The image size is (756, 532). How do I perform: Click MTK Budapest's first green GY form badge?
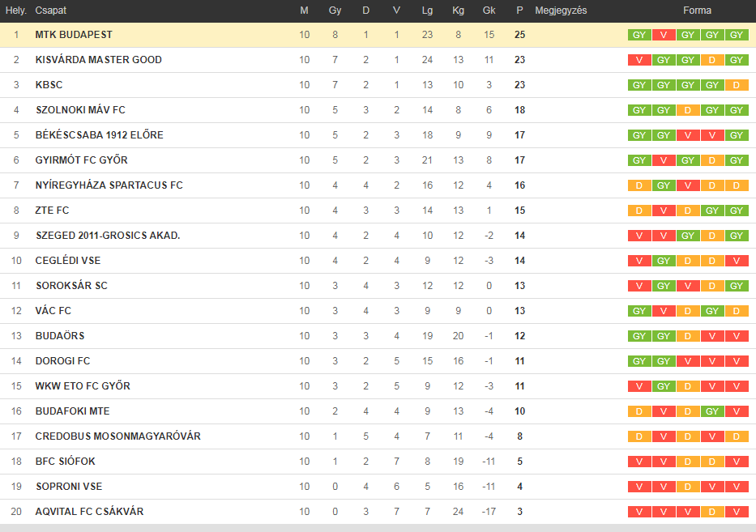tap(639, 35)
